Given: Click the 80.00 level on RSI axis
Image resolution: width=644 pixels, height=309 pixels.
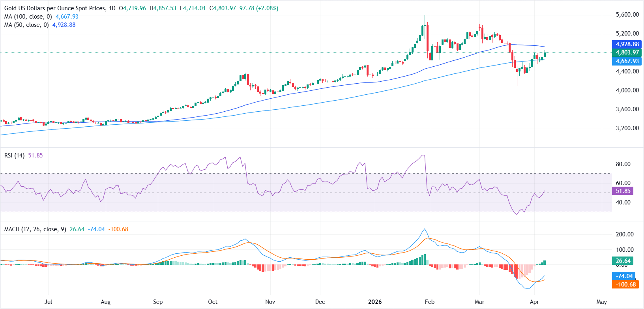Looking at the screenshot, I should click(x=623, y=164).
